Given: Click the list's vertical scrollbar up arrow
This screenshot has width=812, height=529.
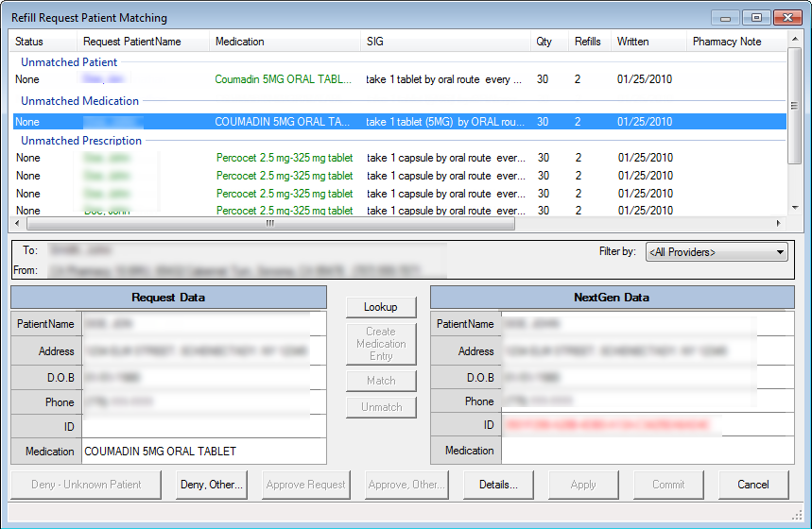Looking at the screenshot, I should tap(795, 39).
